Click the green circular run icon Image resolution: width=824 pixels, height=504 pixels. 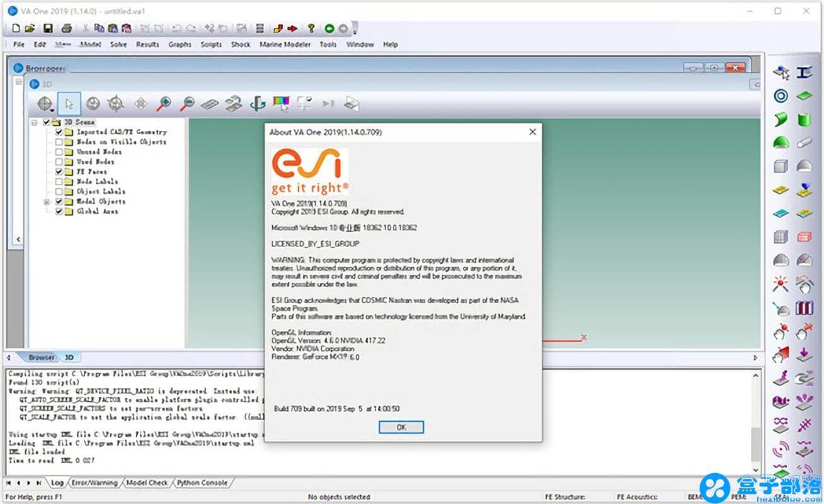(329, 28)
